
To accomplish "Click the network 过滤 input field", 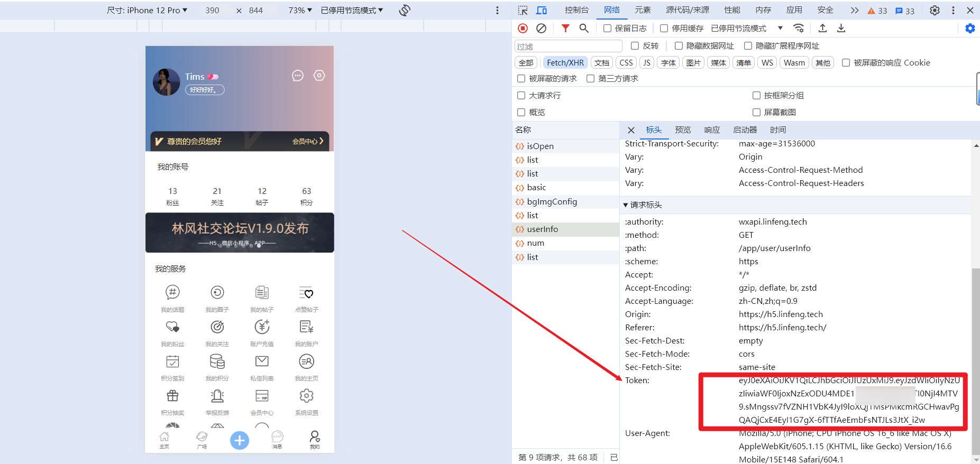I will 568,46.
